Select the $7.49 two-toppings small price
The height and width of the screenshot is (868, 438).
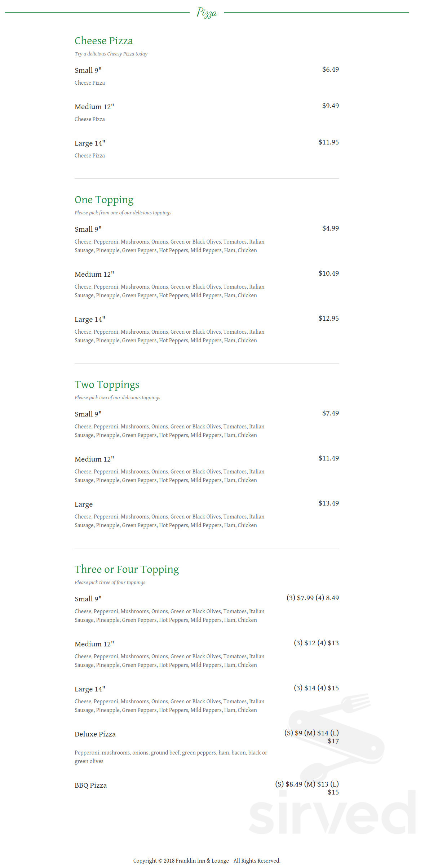point(330,413)
